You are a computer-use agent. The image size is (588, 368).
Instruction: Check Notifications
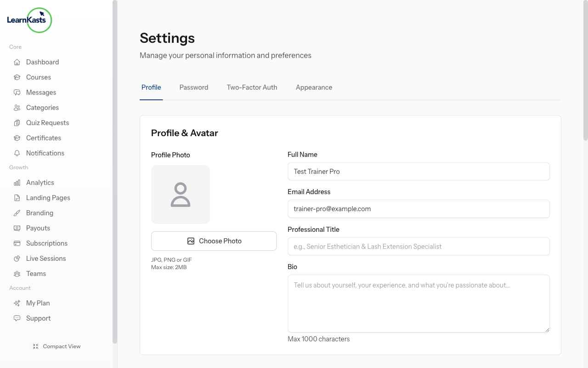pyautogui.click(x=45, y=153)
